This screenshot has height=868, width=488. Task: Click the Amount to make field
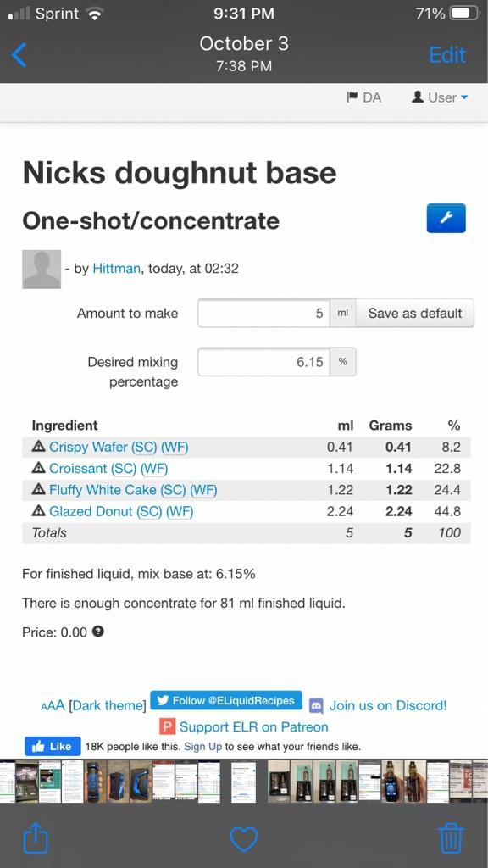coord(264,314)
